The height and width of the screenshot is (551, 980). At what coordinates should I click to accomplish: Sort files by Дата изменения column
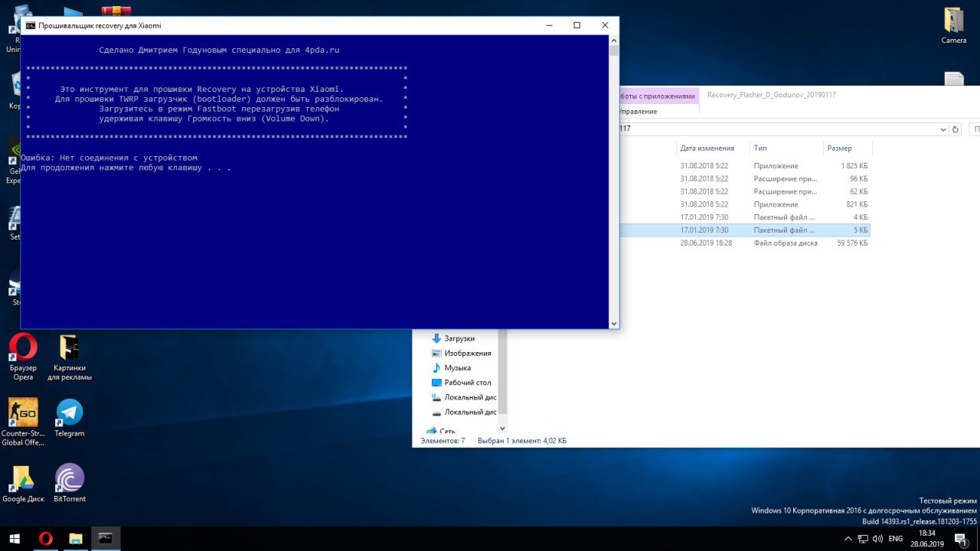coord(707,148)
